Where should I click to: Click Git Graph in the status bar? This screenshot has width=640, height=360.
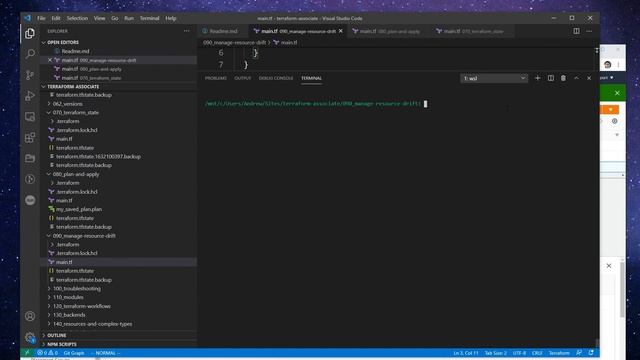point(74,353)
